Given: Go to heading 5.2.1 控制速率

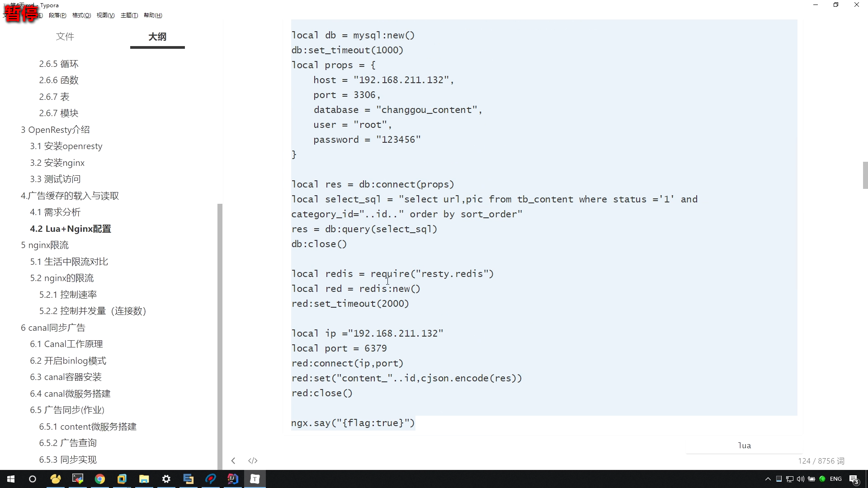Looking at the screenshot, I should pos(68,295).
